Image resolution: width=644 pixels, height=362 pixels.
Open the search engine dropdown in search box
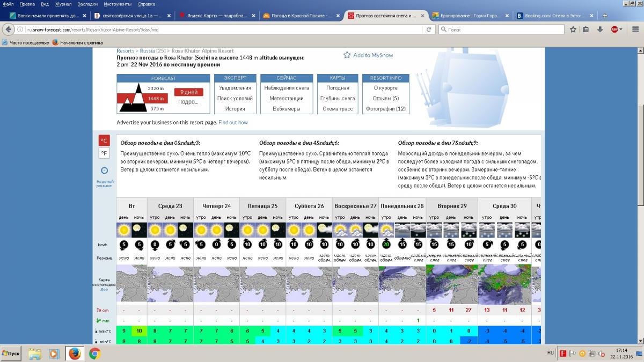(x=444, y=29)
